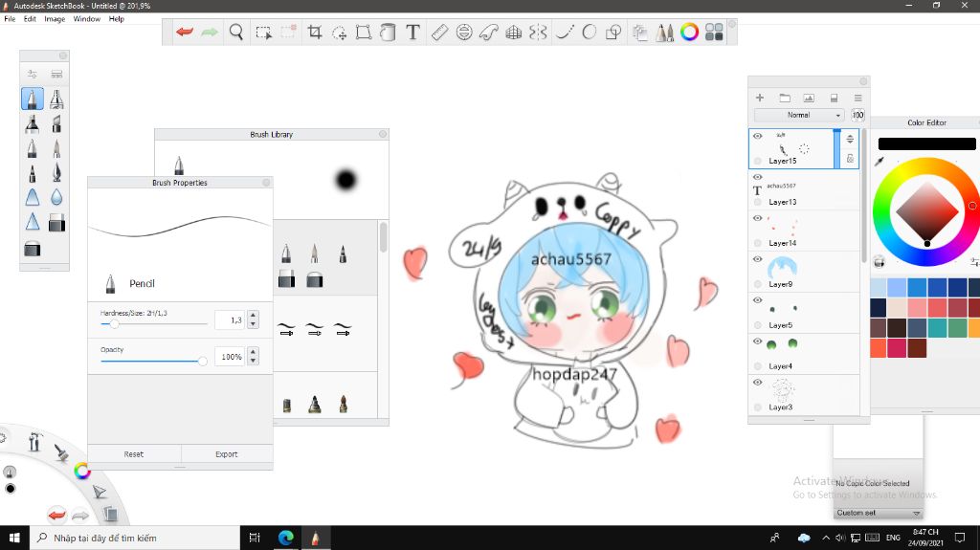Toggle the French Curve guide
Image resolution: width=980 pixels, height=550 pixels.
(489, 32)
